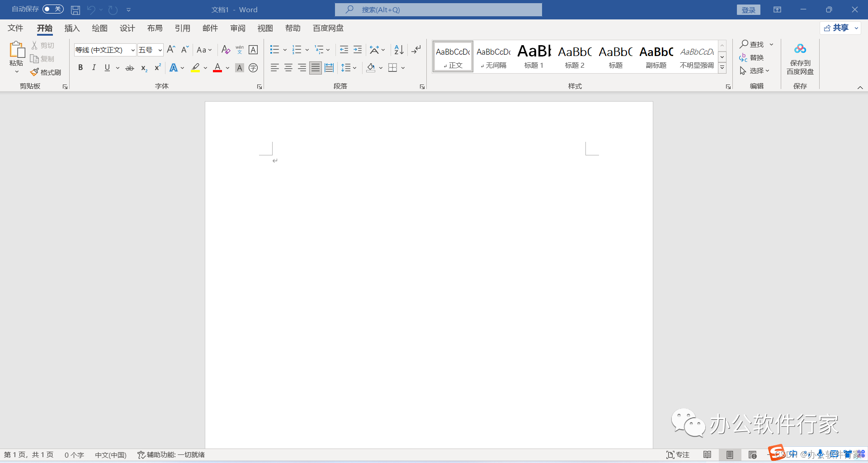The image size is (868, 463).
Task: Open font name dropdown 等线
Action: point(133,50)
